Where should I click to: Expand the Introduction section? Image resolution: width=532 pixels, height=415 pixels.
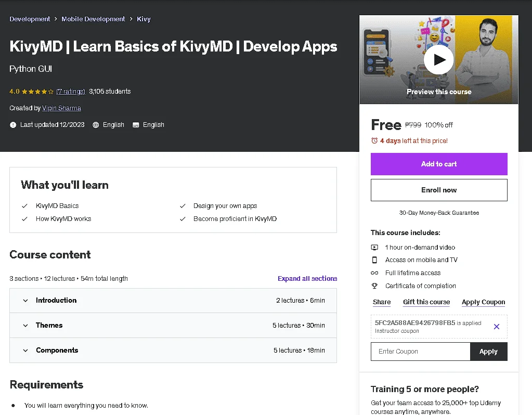click(x=173, y=301)
